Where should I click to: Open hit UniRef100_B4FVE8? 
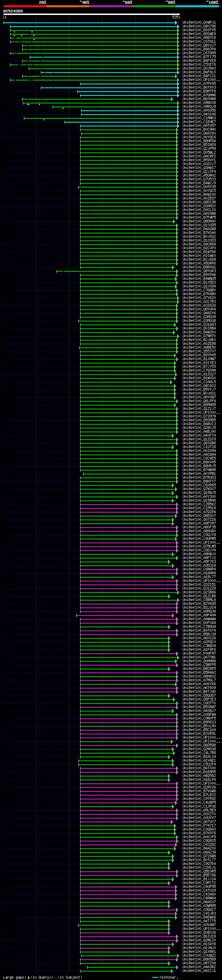199,61
